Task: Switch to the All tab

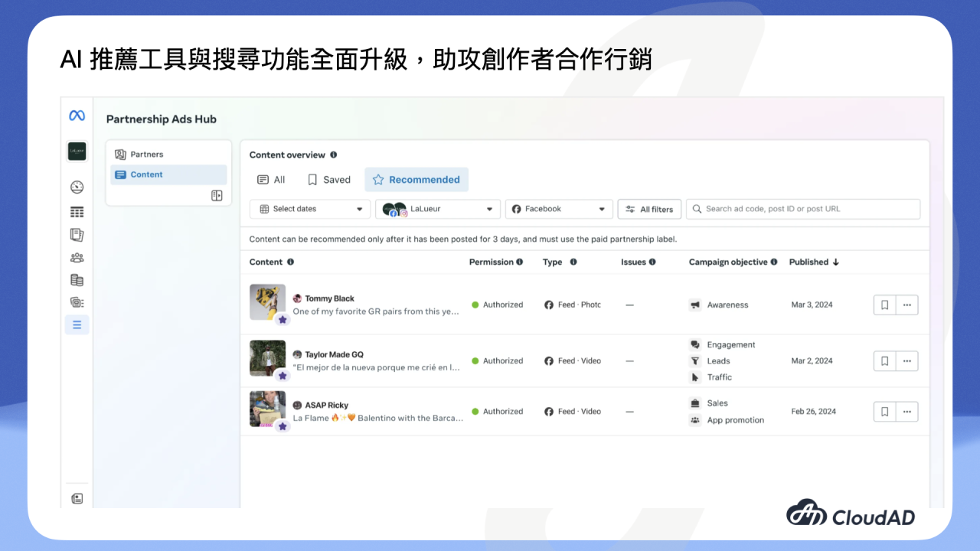Action: (x=271, y=180)
